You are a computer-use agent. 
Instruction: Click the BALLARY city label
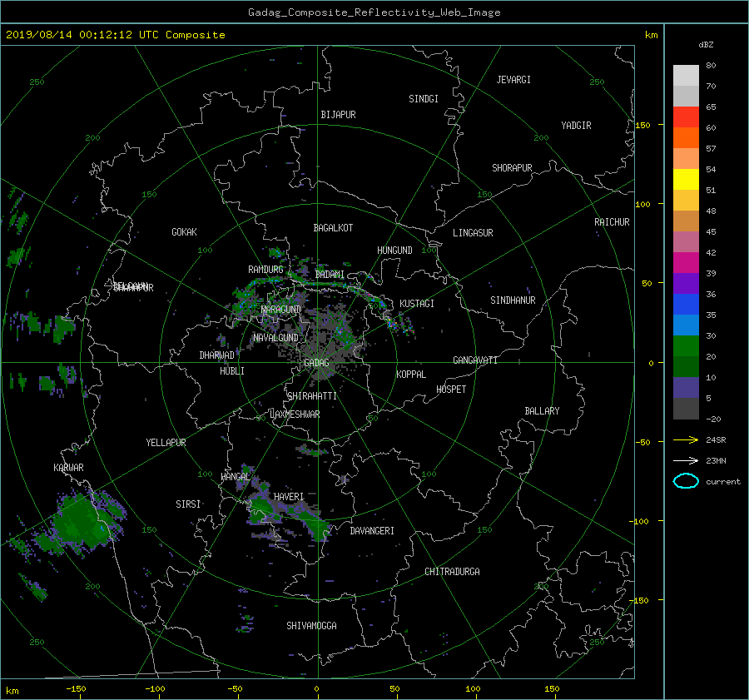(542, 411)
